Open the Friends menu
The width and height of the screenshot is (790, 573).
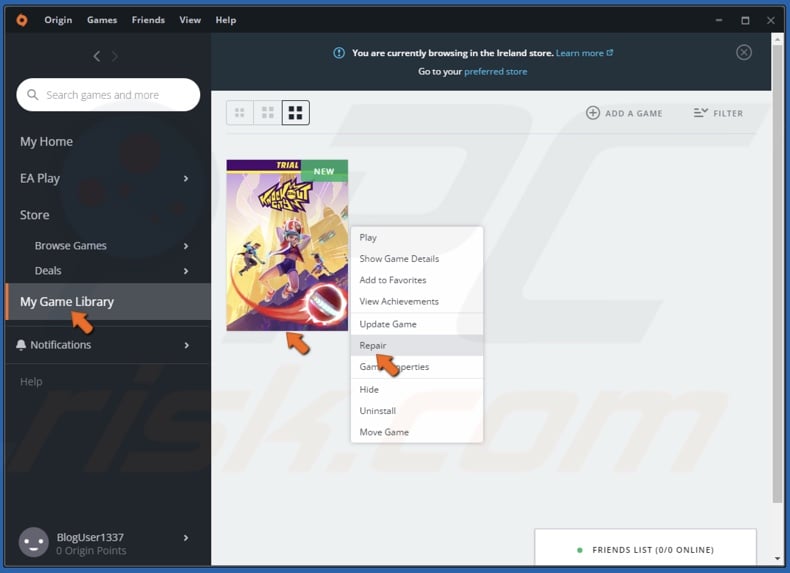click(x=148, y=20)
